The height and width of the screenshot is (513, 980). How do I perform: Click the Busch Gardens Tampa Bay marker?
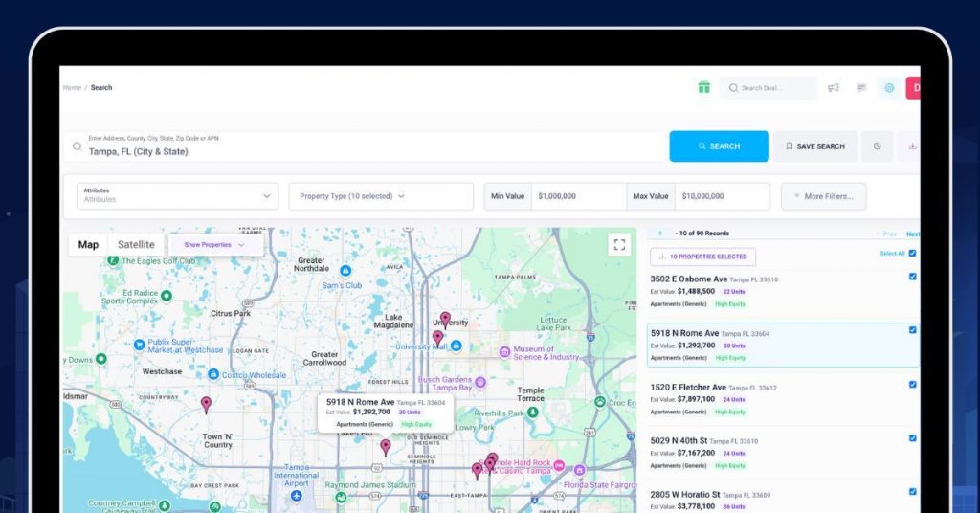[480, 382]
